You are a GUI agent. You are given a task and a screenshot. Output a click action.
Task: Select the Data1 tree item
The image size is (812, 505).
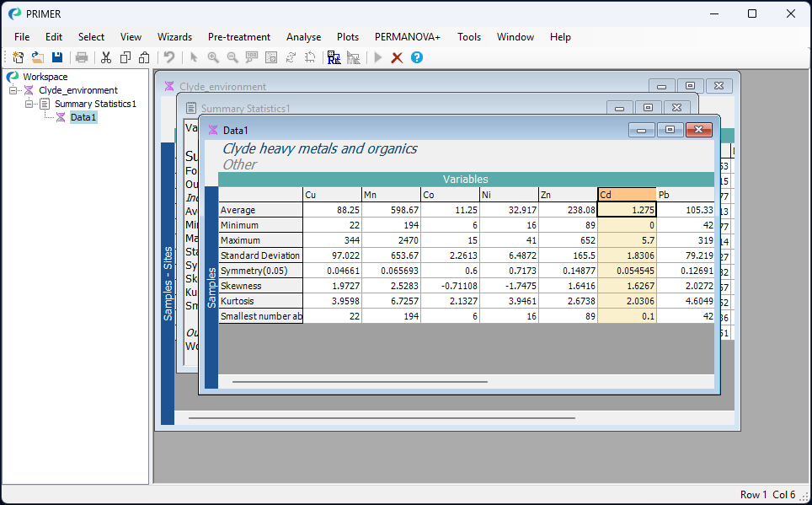(x=83, y=117)
